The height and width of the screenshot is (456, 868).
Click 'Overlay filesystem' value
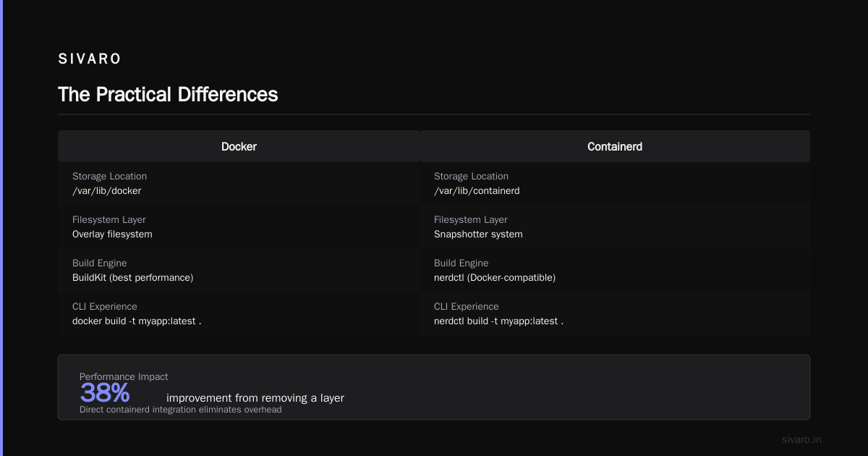(112, 235)
